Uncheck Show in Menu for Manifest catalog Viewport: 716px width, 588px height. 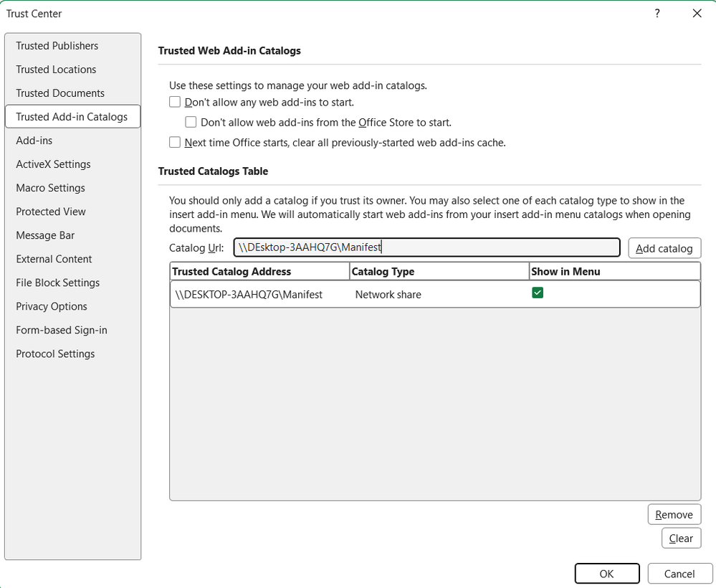click(x=538, y=293)
